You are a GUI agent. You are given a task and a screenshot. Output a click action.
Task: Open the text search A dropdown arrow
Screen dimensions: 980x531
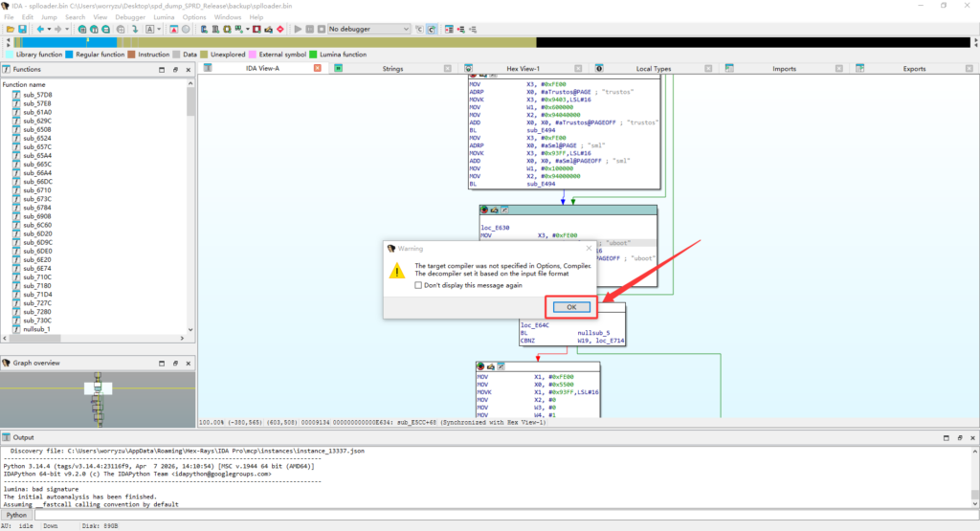tap(159, 30)
